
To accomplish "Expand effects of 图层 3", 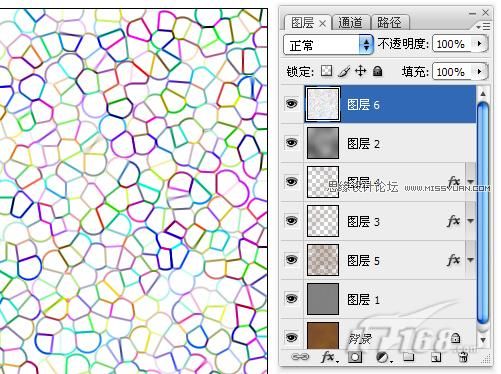I will 470,221.
